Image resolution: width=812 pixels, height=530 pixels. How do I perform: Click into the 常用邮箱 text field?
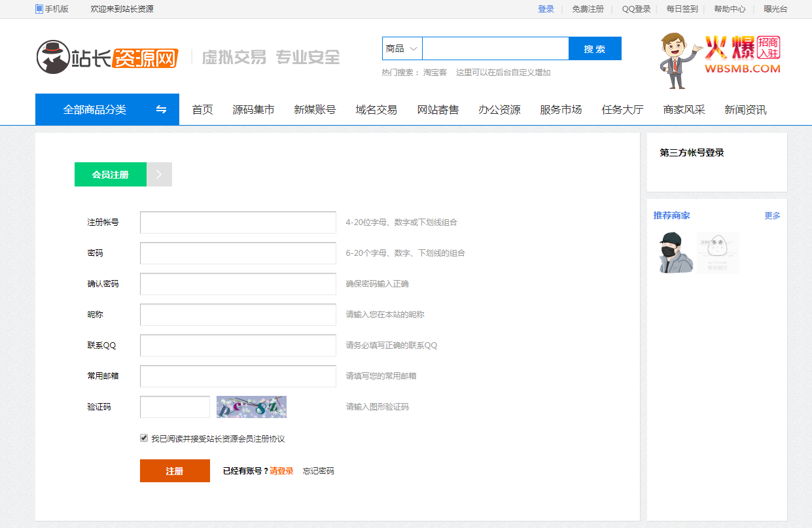point(238,376)
